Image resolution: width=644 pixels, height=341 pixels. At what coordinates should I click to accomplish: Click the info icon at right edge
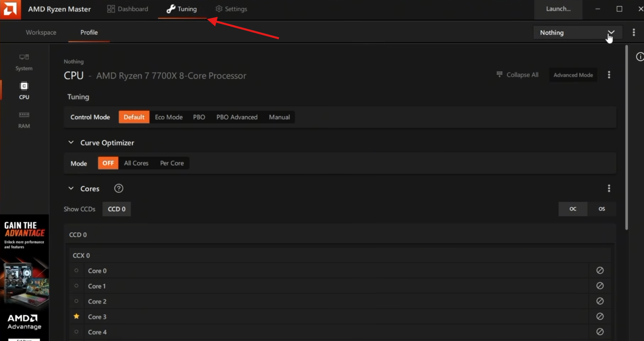pyautogui.click(x=640, y=57)
